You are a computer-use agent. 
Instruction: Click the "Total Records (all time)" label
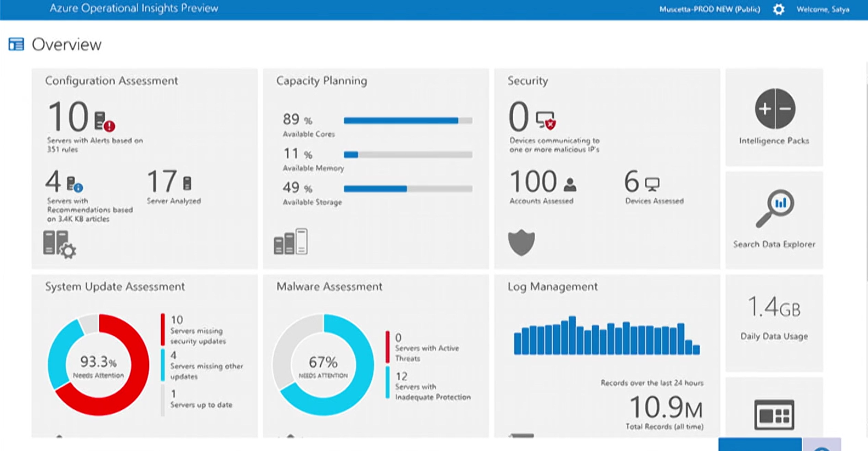point(665,427)
